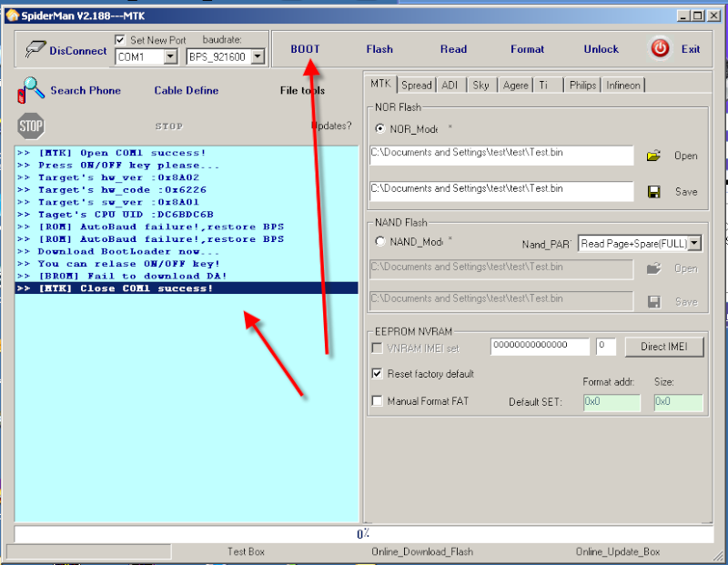Click the NOR Flash Open folder icon

click(653, 156)
